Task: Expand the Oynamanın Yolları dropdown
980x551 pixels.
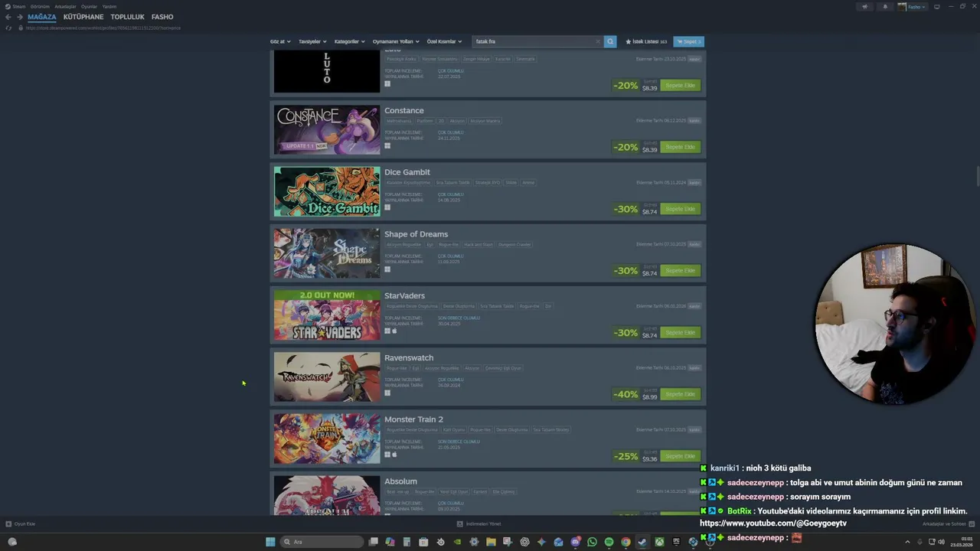Action: (x=396, y=41)
